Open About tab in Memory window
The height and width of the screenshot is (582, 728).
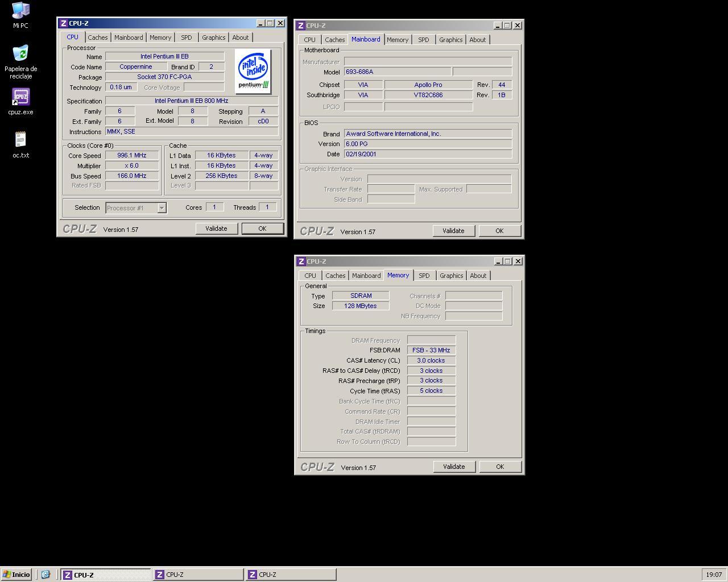478,276
